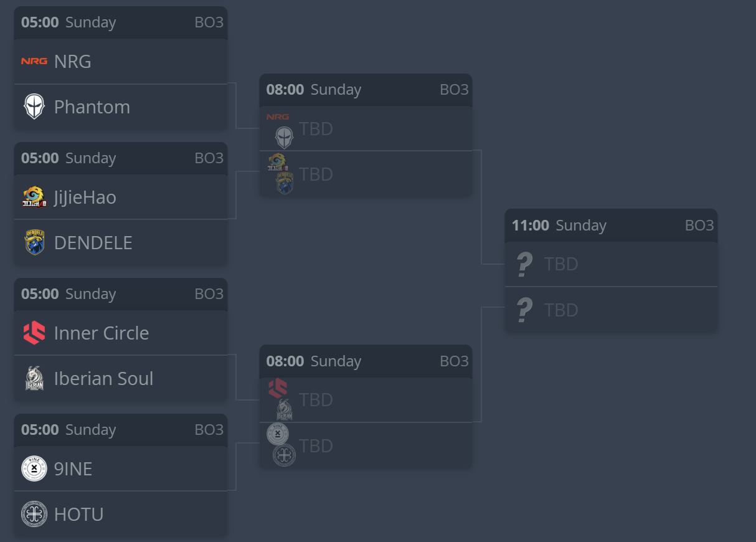756x542 pixels.
Task: Open the Phantom team name link
Action: [x=92, y=107]
